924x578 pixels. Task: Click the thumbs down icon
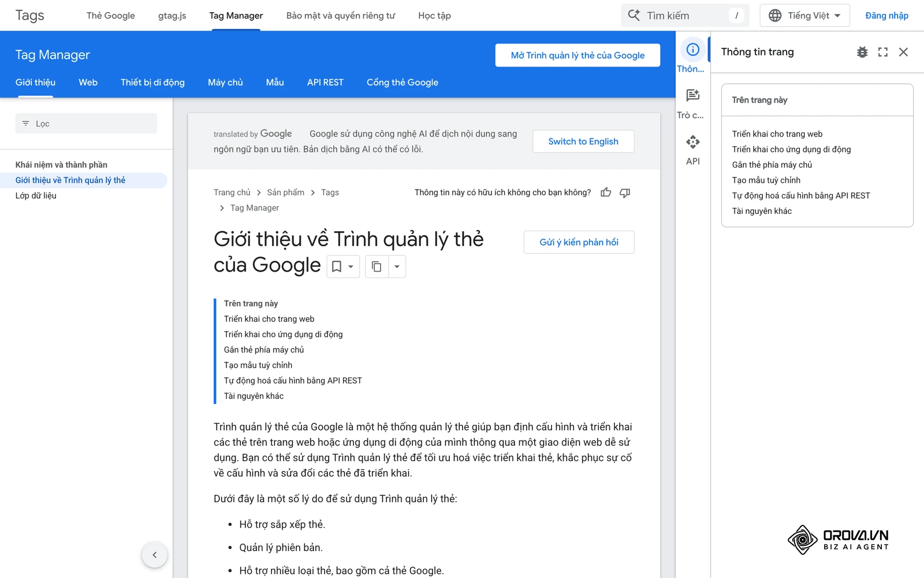[625, 192]
